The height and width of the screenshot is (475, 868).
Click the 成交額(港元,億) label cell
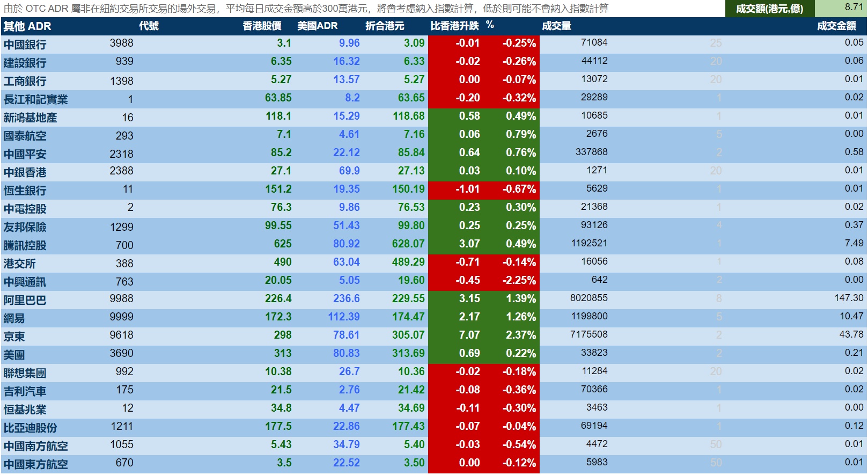pyautogui.click(x=770, y=9)
